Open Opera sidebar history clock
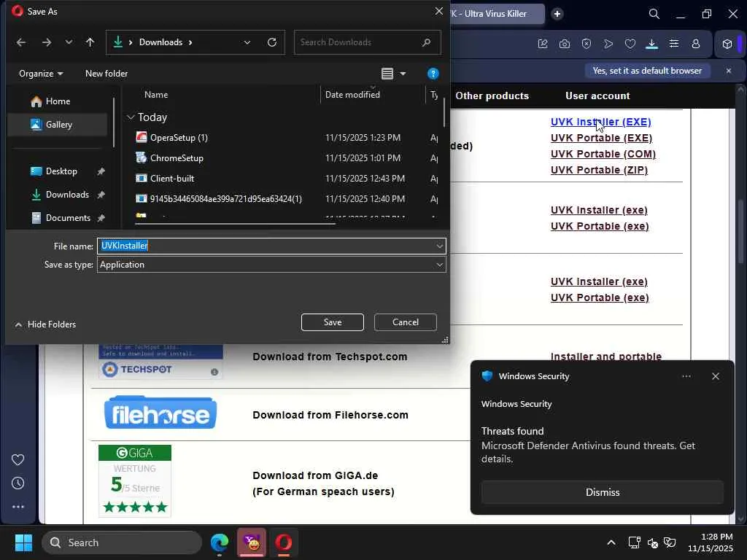This screenshot has width=747, height=560. (x=18, y=483)
